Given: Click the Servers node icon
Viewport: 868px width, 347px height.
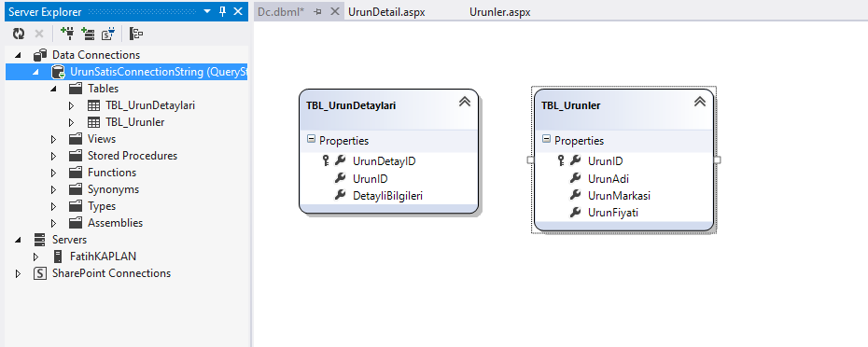Looking at the screenshot, I should 40,240.
